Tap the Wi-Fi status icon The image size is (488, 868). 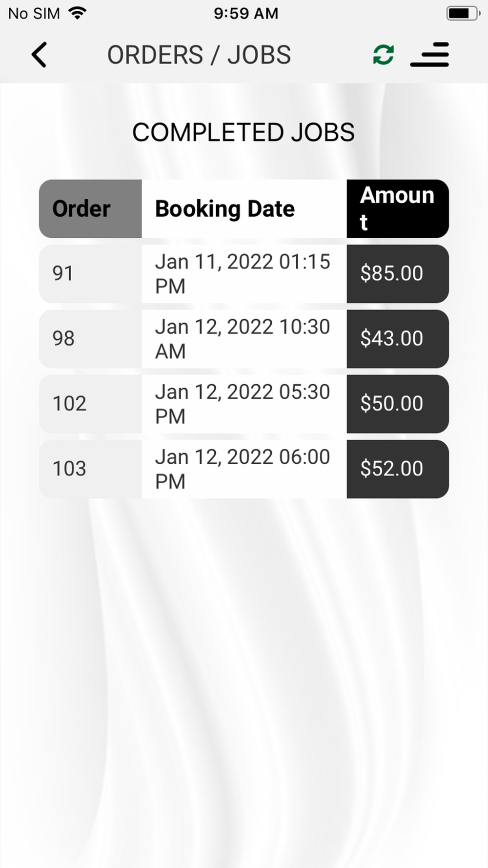tap(78, 13)
